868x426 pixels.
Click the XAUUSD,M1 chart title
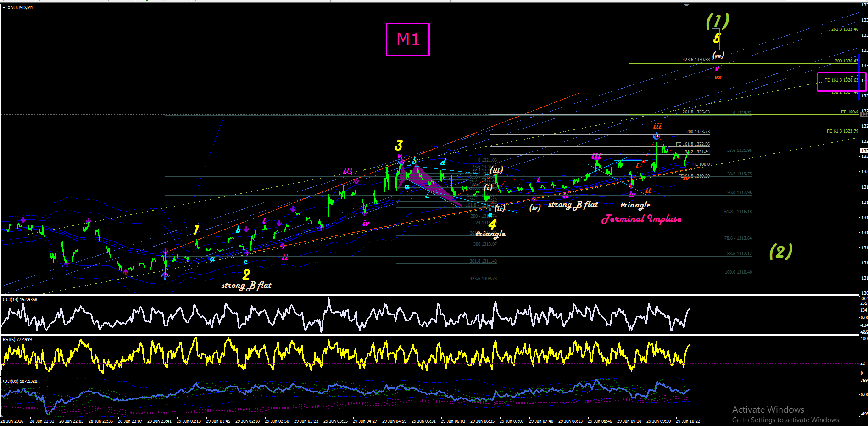pos(20,8)
